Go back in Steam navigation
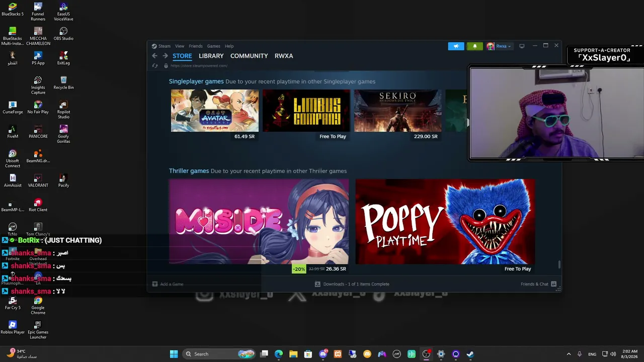644x362 pixels. (x=154, y=56)
